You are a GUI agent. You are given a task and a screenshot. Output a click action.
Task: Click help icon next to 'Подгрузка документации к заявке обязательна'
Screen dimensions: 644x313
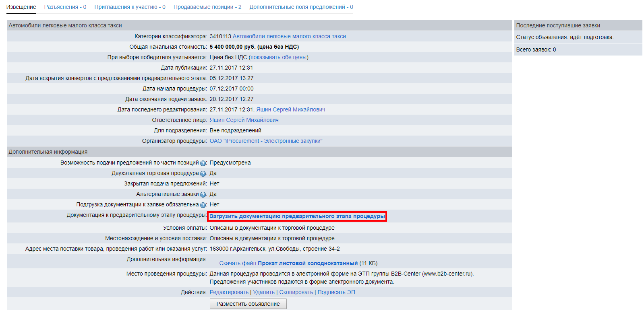click(203, 205)
